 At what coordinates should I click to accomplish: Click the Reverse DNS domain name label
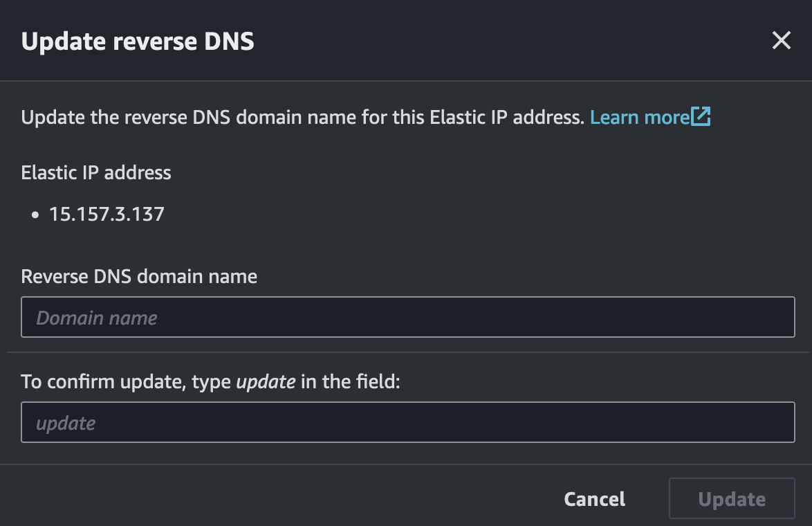coord(139,276)
